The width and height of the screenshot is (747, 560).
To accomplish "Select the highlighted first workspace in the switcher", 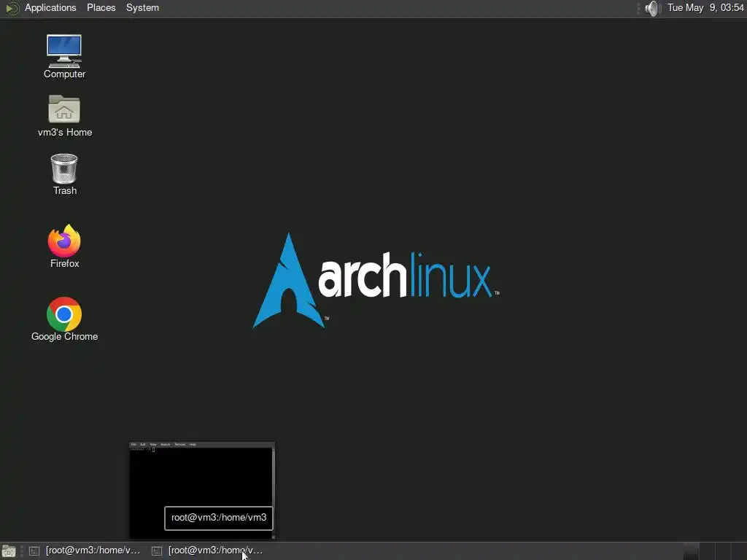I will point(692,551).
